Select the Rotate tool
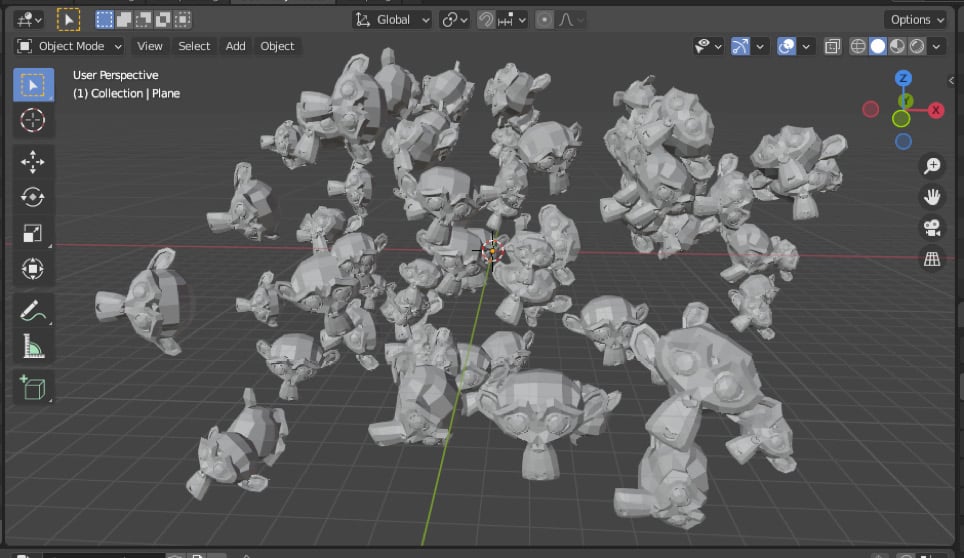Viewport: 964px width, 558px height. pos(33,197)
